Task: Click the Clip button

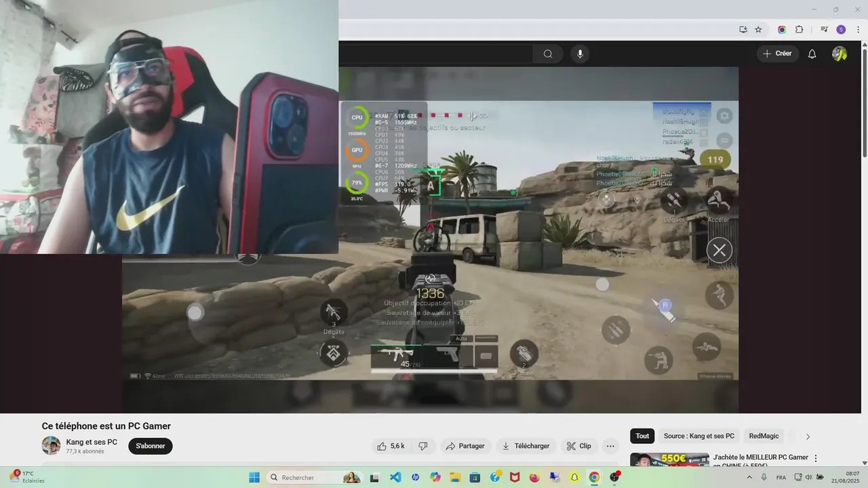Action: coord(579,446)
